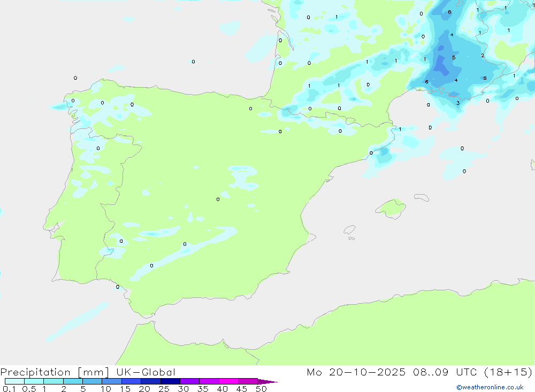This screenshot has height=392, width=535.
Task: Click the Mallorca island on the map
Action: pos(391,208)
